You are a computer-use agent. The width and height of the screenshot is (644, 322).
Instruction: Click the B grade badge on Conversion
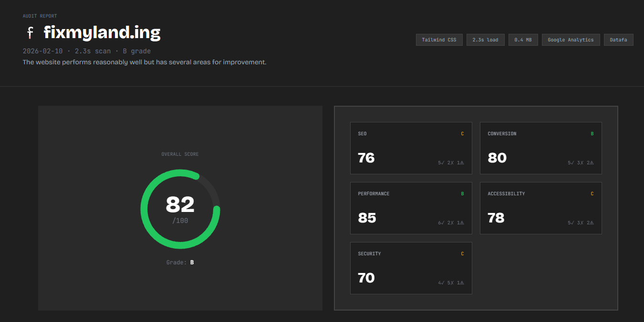[592, 134]
